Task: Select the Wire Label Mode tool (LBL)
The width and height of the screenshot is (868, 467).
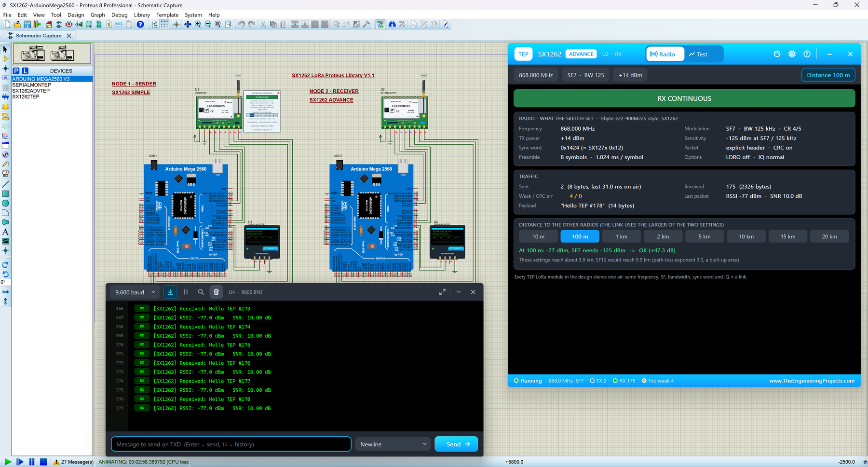Action: 5,78
